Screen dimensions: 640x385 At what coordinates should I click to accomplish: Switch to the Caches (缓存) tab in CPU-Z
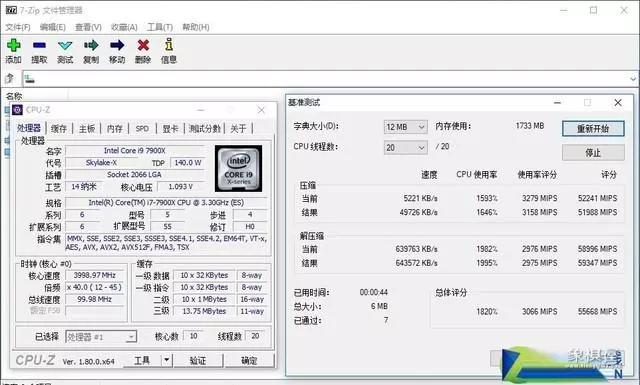click(59, 129)
